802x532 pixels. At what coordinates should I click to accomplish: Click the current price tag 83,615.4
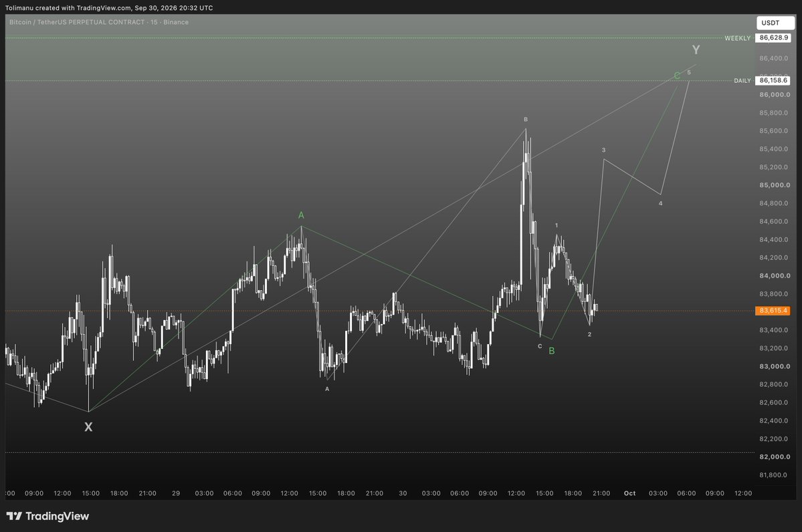pyautogui.click(x=773, y=311)
